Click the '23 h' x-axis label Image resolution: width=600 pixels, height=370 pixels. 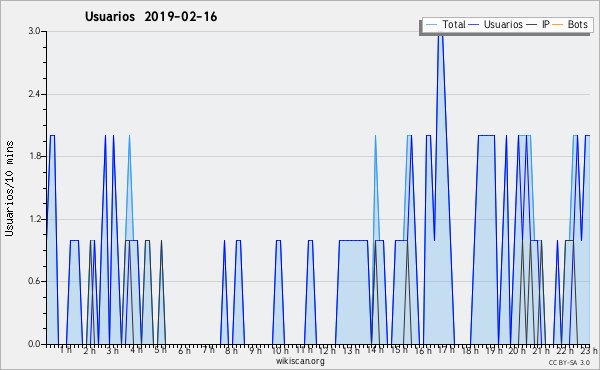pos(589,350)
